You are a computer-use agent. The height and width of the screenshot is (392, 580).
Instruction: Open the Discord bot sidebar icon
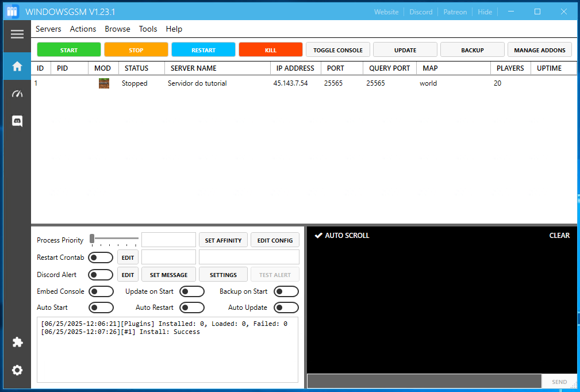[17, 121]
